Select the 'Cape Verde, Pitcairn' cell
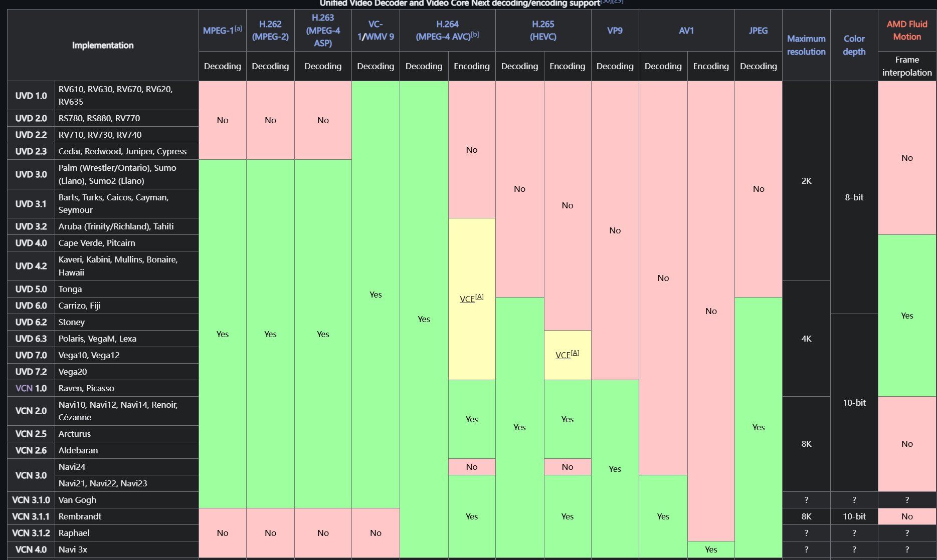The image size is (937, 560). (x=127, y=243)
